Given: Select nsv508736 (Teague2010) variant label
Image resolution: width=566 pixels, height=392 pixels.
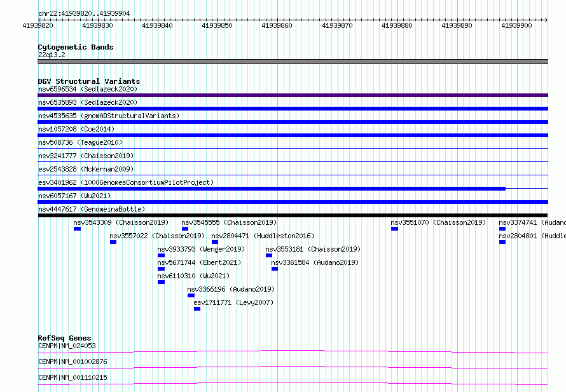Looking at the screenshot, I should click(x=80, y=142).
